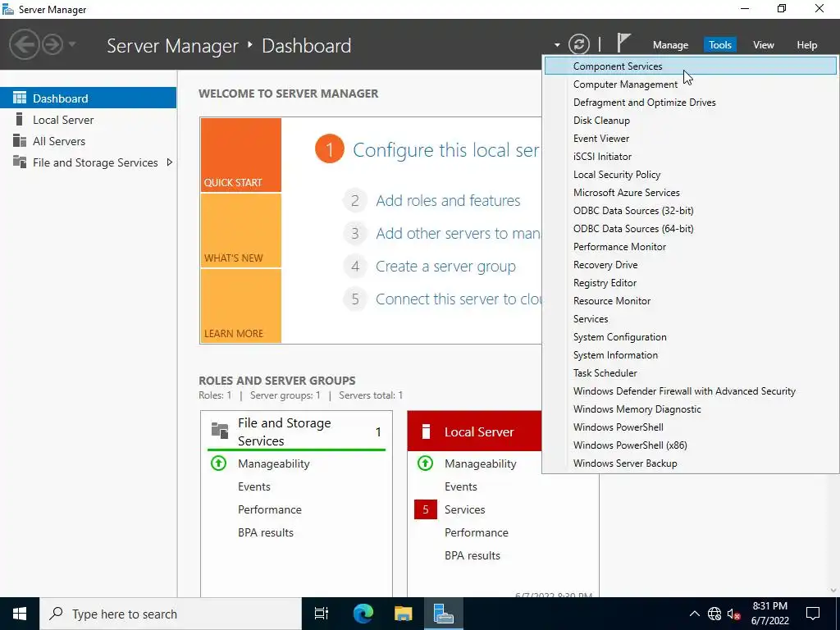Image resolution: width=840 pixels, height=630 pixels.
Task: Click Add roles and features link
Action: [448, 200]
